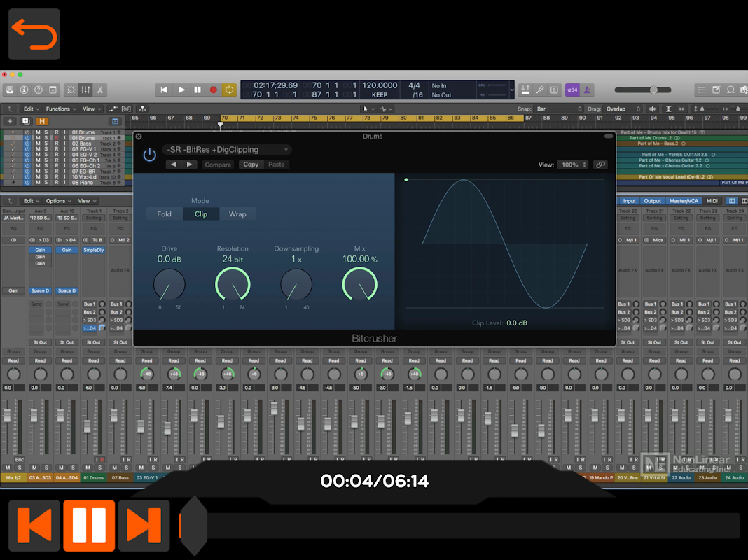Select the Wrap mode tab
Image resolution: width=748 pixels, height=560 pixels.
[x=237, y=214]
